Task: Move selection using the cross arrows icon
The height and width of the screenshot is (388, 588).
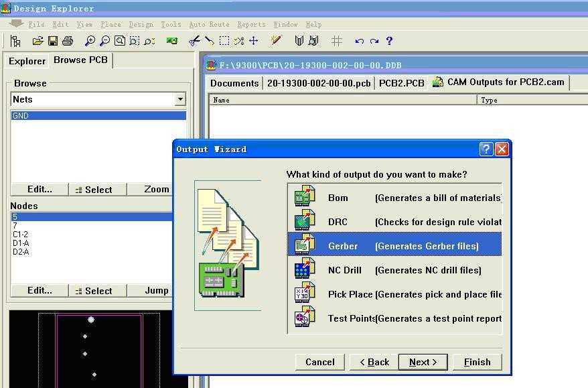Action: coord(254,40)
